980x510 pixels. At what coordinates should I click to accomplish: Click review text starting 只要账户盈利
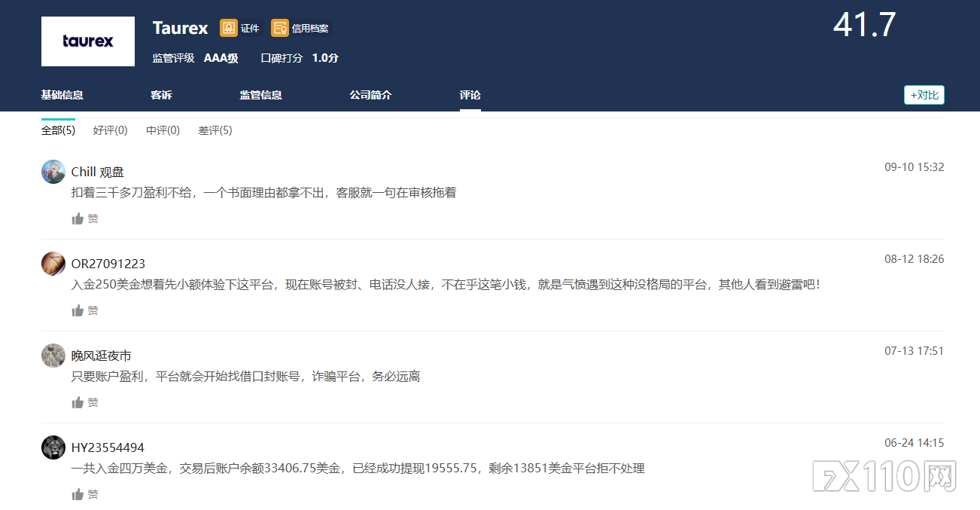tap(246, 377)
